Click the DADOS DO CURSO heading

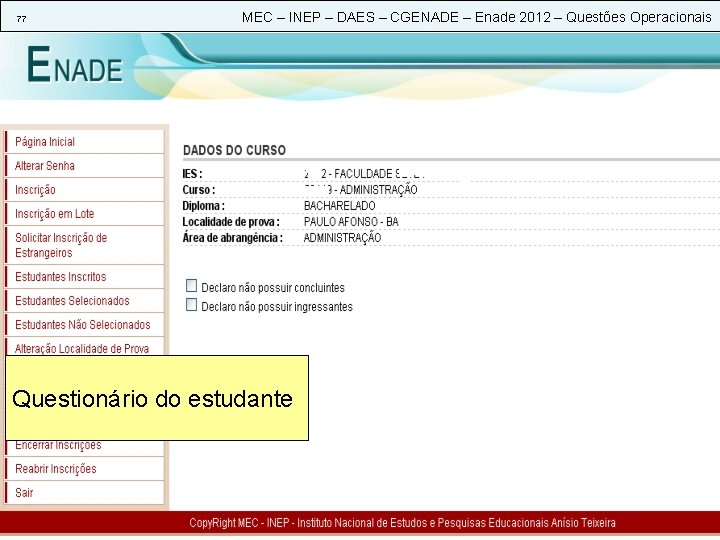[234, 150]
